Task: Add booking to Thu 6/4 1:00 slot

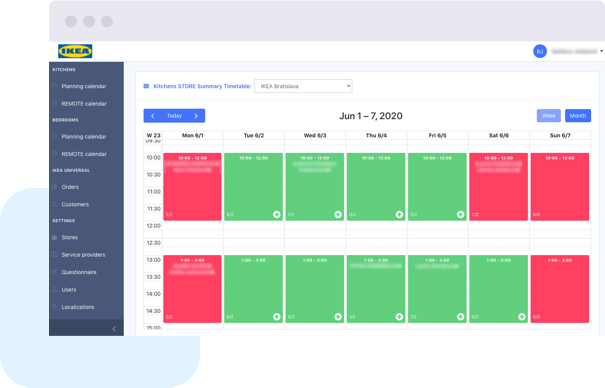Action: [399, 317]
